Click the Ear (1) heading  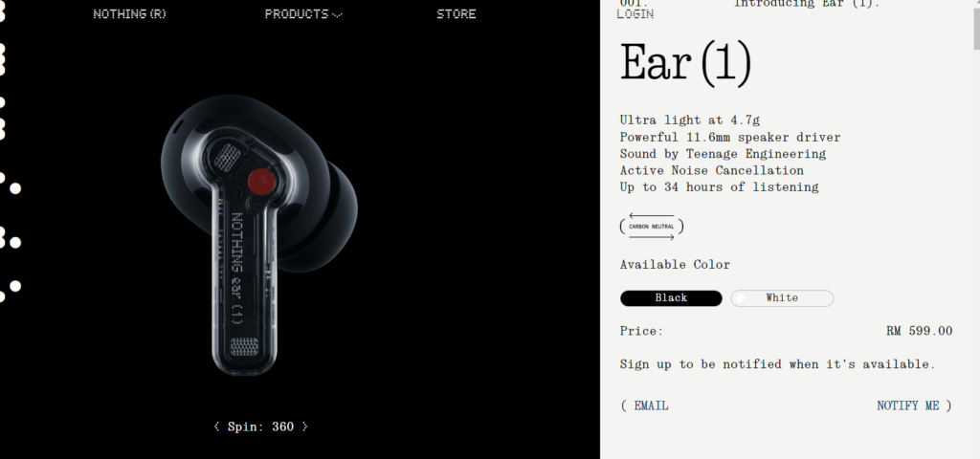point(685,63)
